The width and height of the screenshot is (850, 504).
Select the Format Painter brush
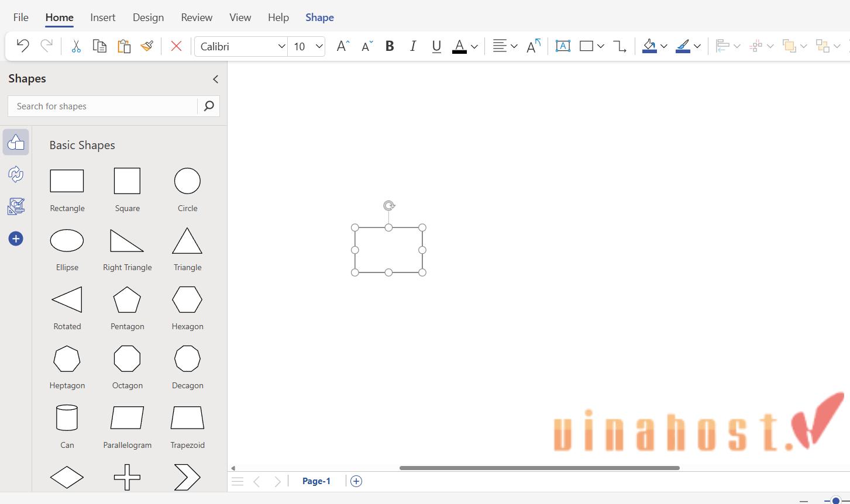[147, 46]
